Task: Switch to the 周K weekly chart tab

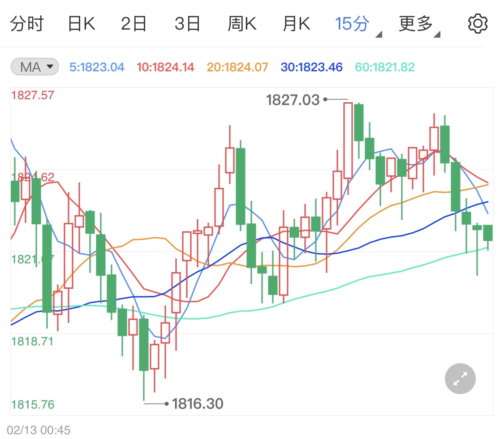Action: pos(242,23)
